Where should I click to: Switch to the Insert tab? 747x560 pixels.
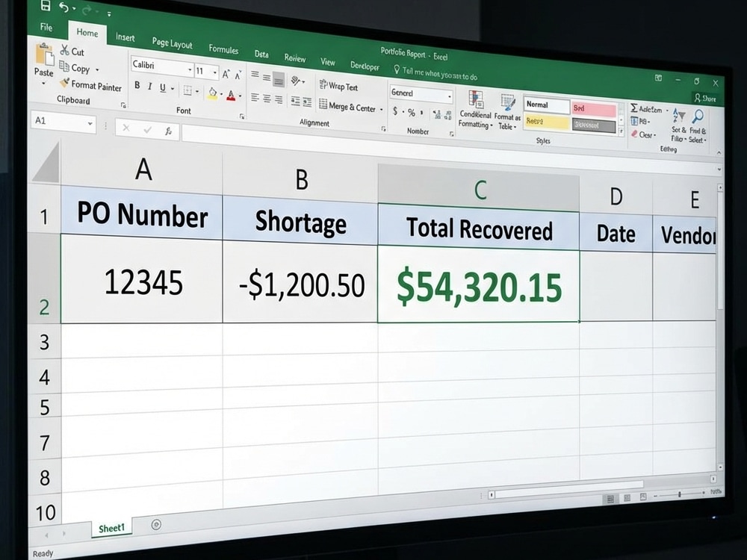tap(125, 37)
